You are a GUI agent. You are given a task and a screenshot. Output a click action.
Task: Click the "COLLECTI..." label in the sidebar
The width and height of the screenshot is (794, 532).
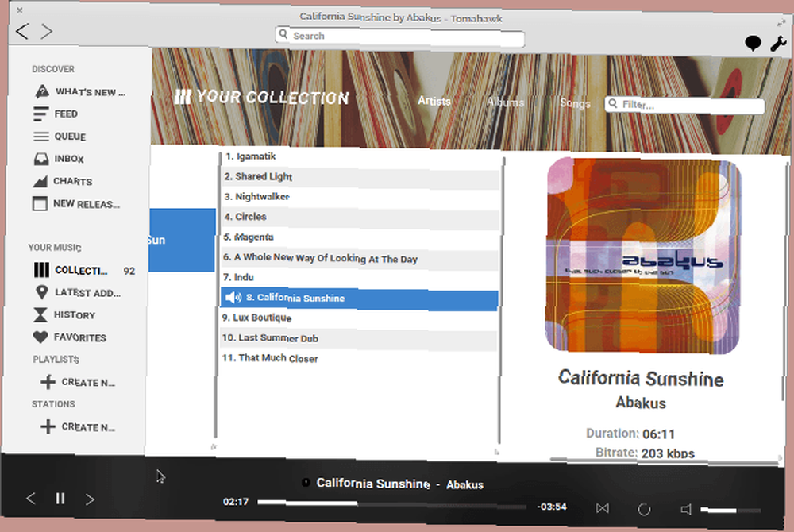[x=81, y=270]
